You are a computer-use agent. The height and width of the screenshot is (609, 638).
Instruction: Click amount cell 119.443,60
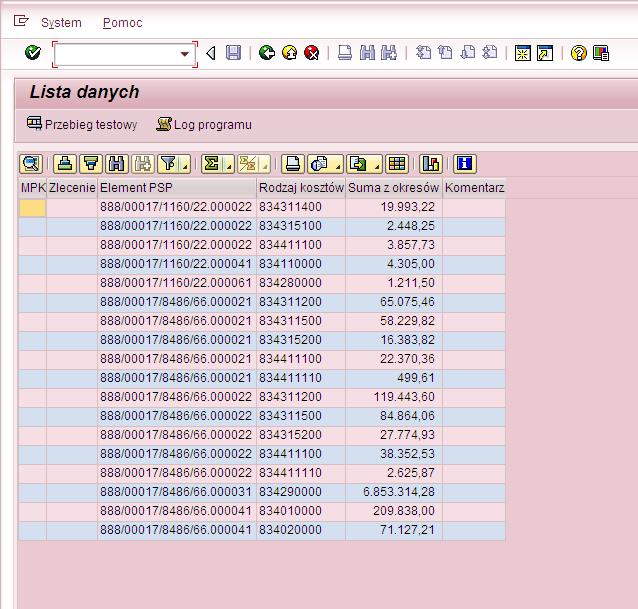tap(394, 397)
